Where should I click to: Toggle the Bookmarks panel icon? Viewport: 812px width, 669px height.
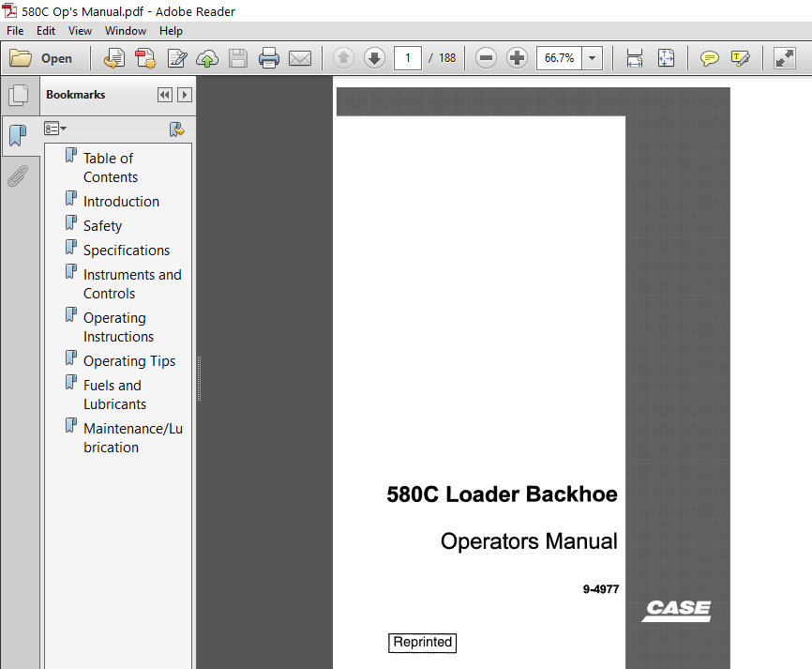[x=18, y=135]
